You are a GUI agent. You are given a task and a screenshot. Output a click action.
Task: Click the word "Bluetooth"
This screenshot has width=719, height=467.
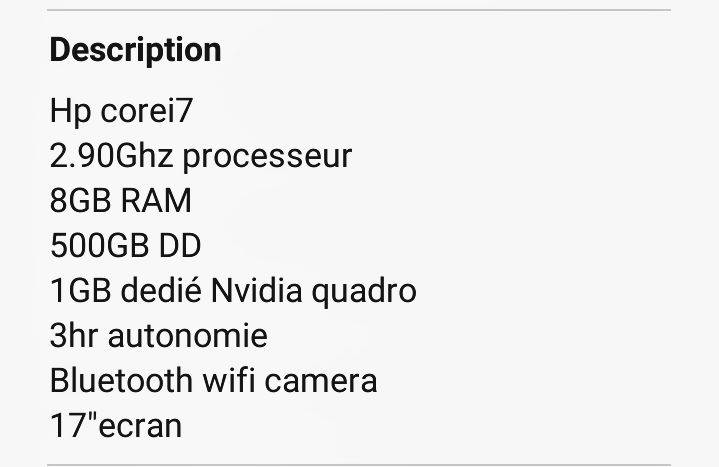[x=122, y=380]
